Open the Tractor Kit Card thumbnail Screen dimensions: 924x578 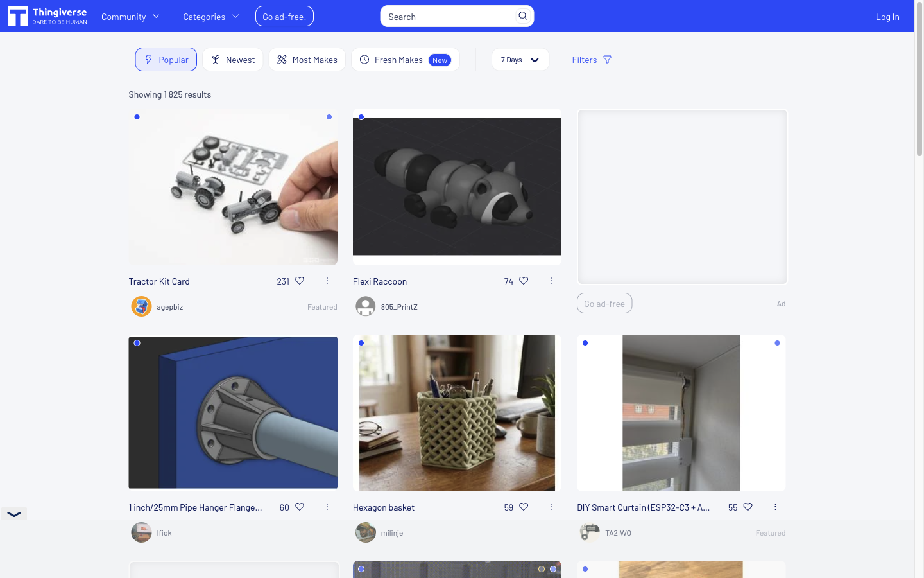[x=233, y=187]
